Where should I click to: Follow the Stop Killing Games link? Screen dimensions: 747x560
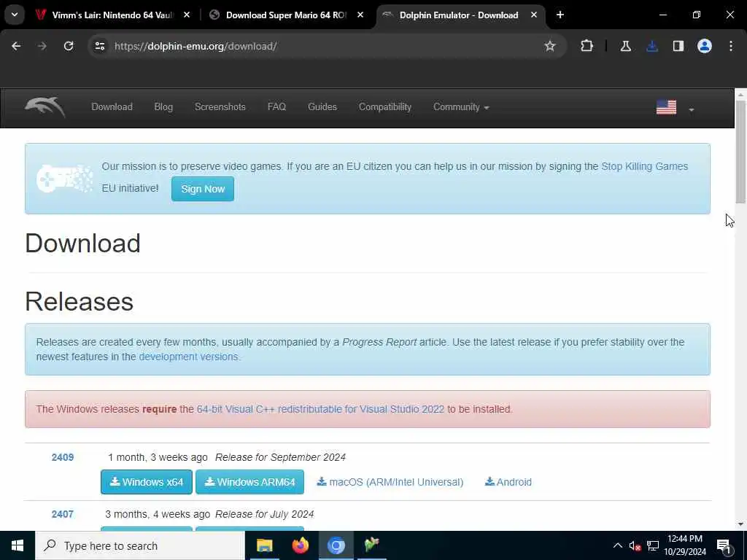(645, 166)
